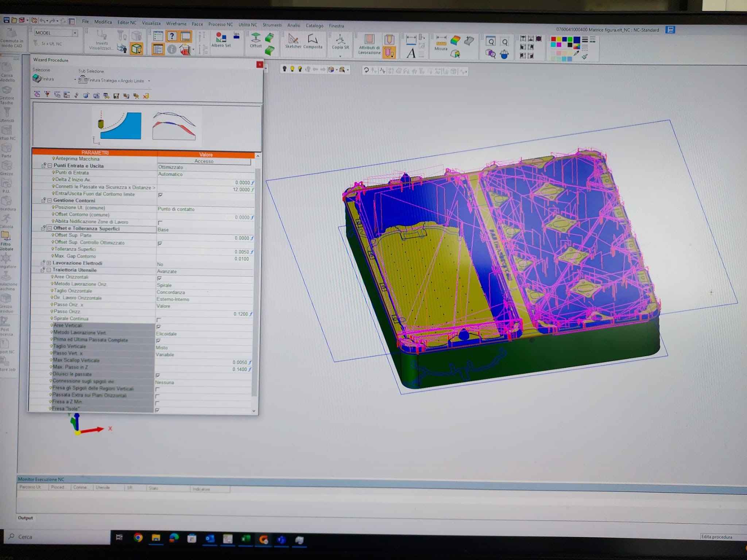This screenshot has width=747, height=560.
Task: Open the Modifica menu
Action: pyautogui.click(x=103, y=22)
